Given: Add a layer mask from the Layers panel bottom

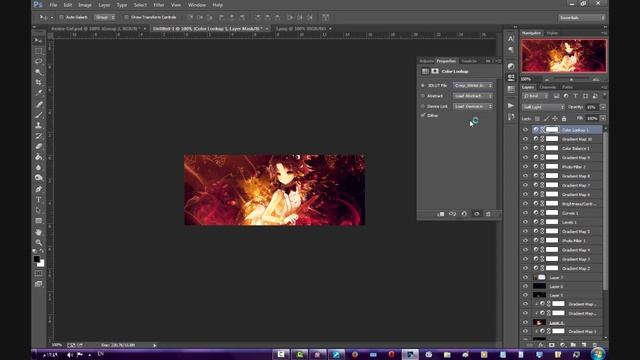Looking at the screenshot, I should 551,345.
